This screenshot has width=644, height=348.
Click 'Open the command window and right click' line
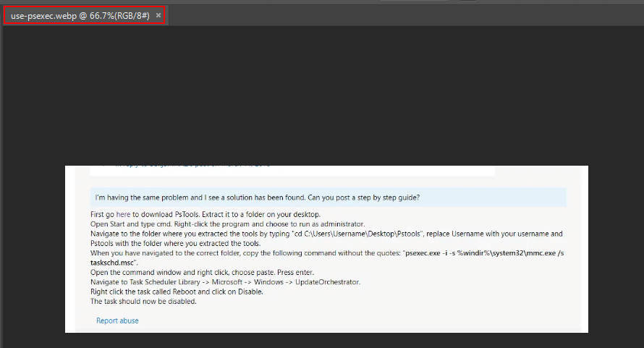[202, 273]
